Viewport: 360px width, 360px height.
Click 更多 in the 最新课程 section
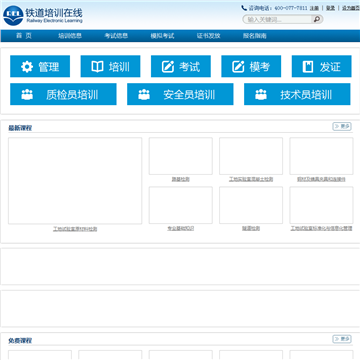click(342, 126)
